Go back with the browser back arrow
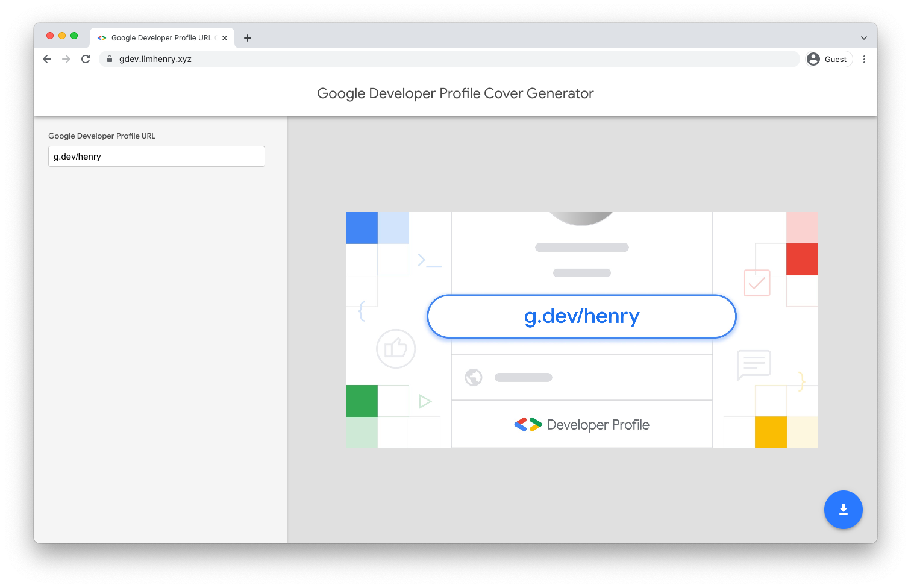Image resolution: width=911 pixels, height=588 pixels. point(47,59)
